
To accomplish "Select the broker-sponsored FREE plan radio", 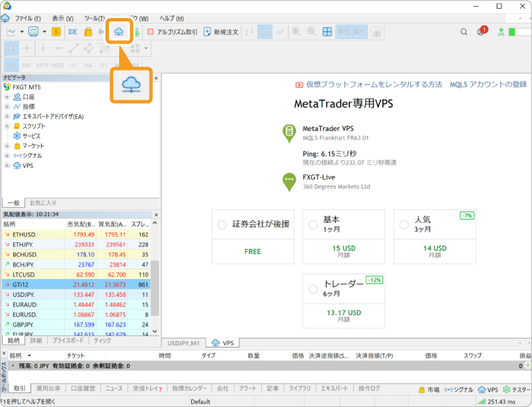I will (x=222, y=225).
